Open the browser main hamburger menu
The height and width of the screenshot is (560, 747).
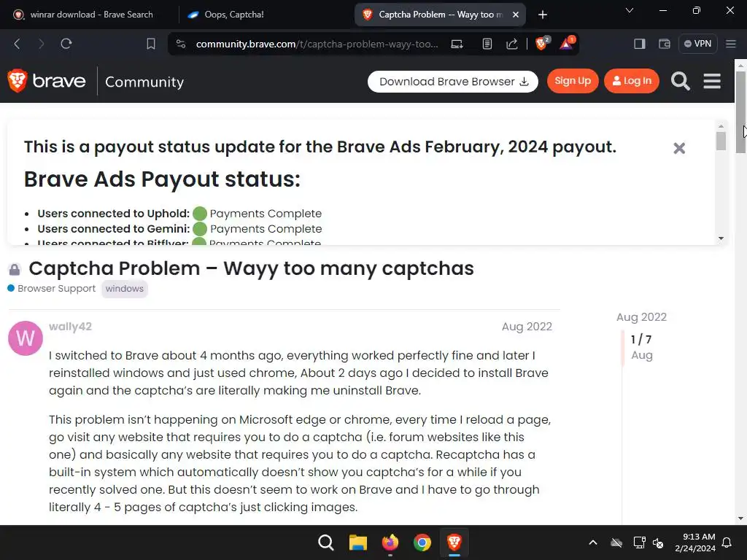[x=731, y=44]
